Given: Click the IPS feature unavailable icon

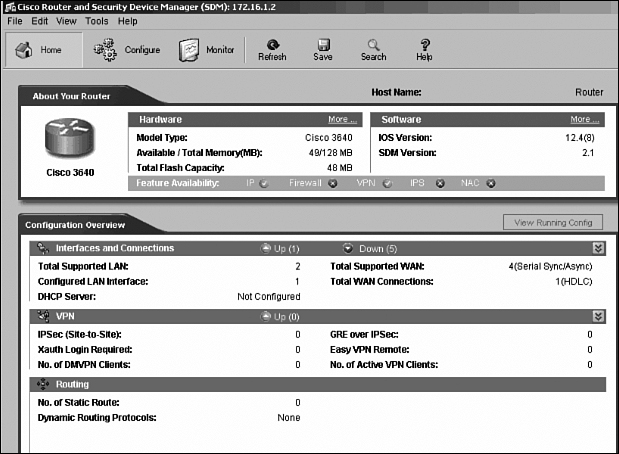Looking at the screenshot, I should 440,183.
